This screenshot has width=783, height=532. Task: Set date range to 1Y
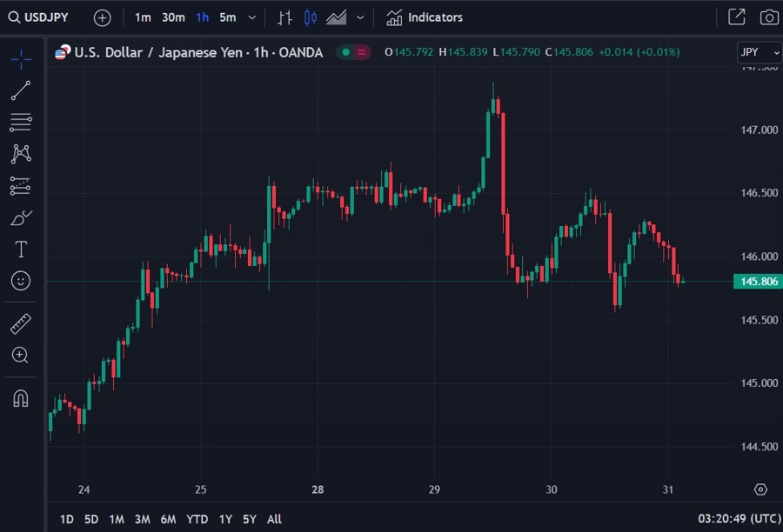[x=225, y=520]
